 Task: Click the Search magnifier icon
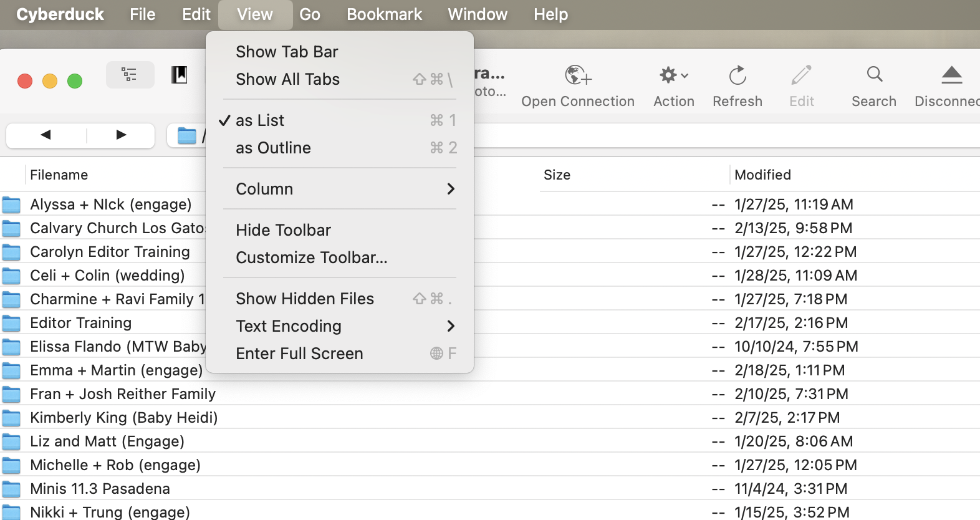(x=874, y=75)
